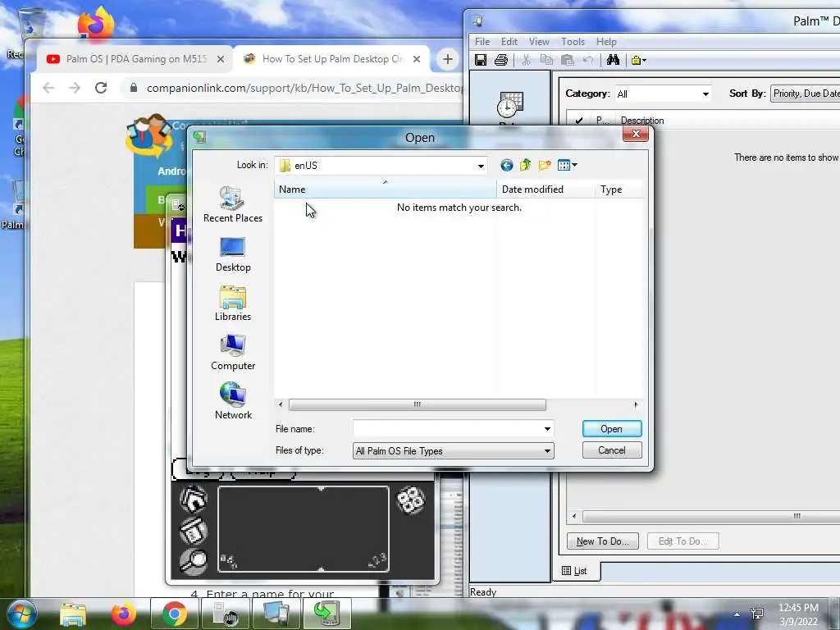The image size is (840, 630).
Task: Choose Computer in the places bar
Action: 232,353
